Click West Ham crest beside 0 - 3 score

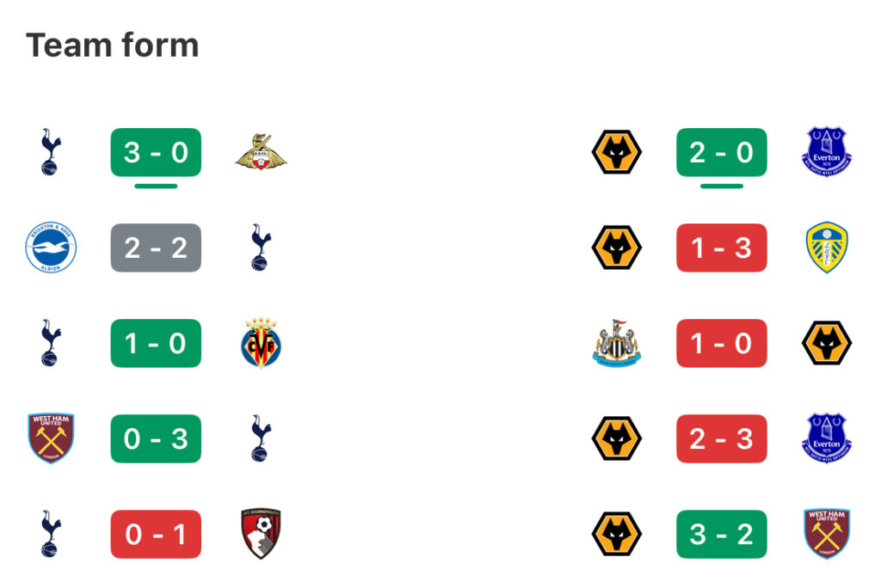[x=51, y=438]
